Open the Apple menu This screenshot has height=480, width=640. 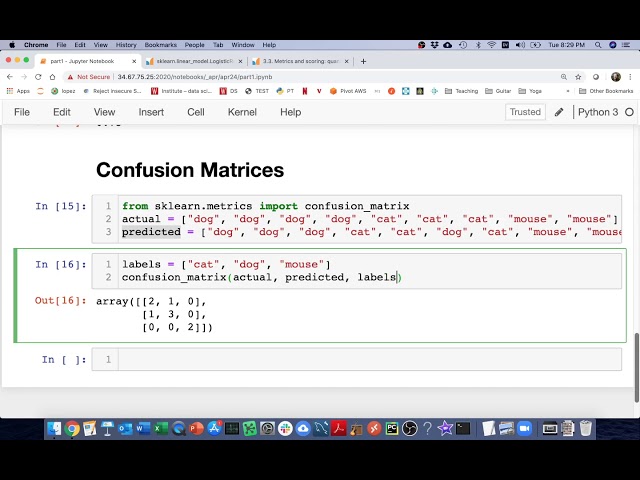click(12, 45)
